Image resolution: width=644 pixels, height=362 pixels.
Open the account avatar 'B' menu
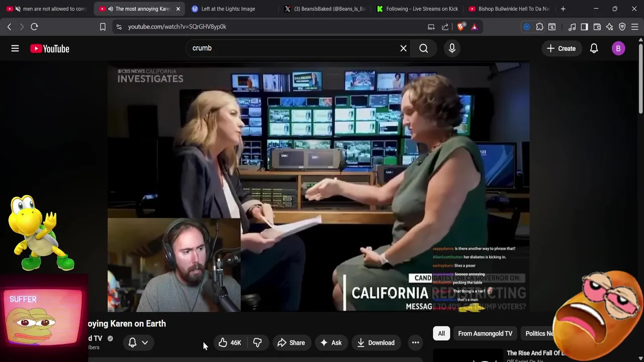(x=618, y=48)
